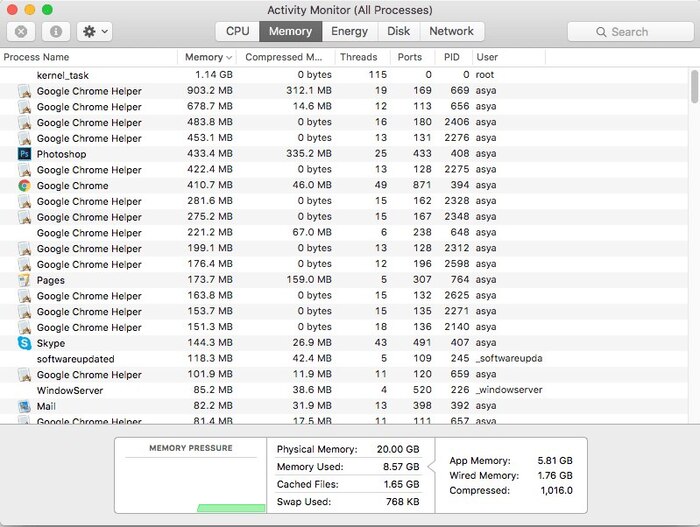The height and width of the screenshot is (527, 700).
Task: Click the Physical Memory 20.00 GB value
Action: coord(398,449)
